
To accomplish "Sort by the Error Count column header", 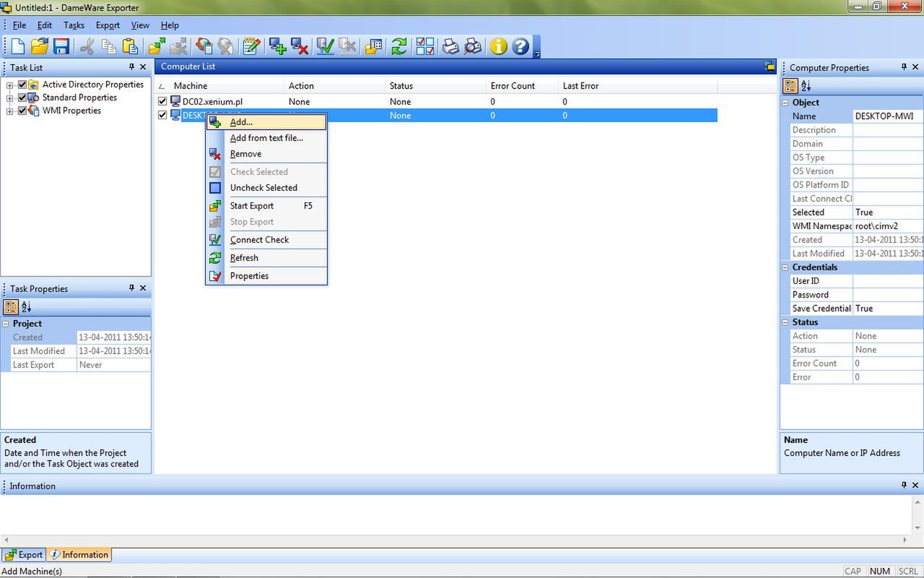I will click(x=522, y=86).
